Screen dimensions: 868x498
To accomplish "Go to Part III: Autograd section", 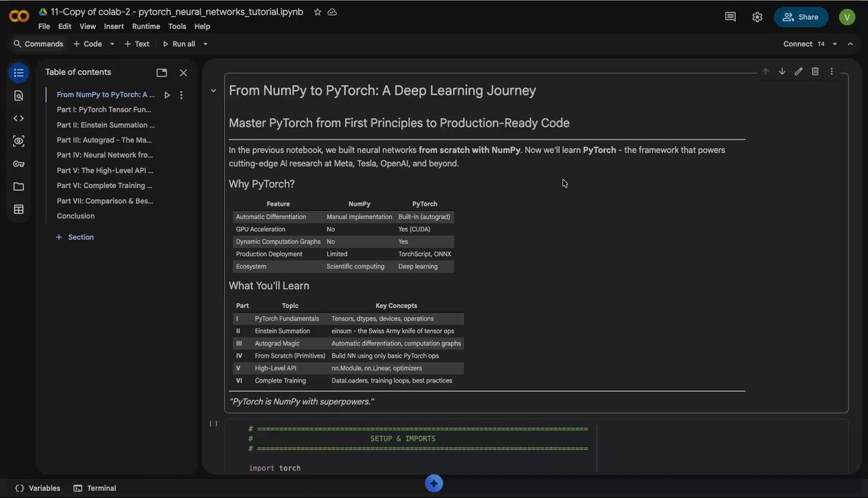I will tap(104, 140).
